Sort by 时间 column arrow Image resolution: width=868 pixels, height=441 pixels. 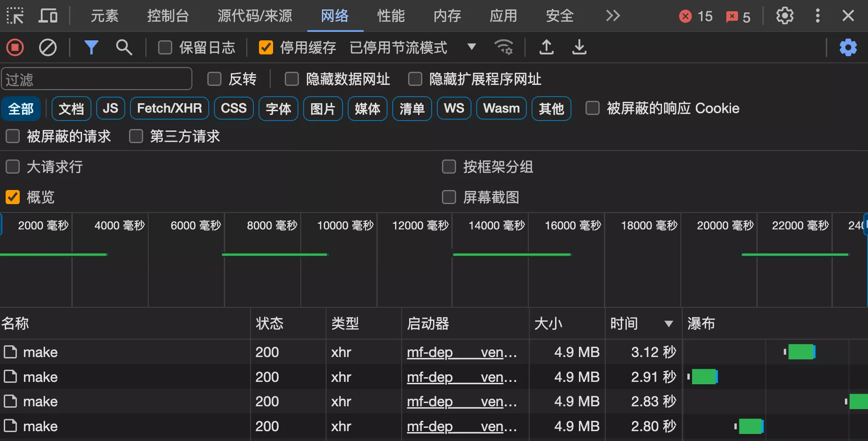(669, 324)
